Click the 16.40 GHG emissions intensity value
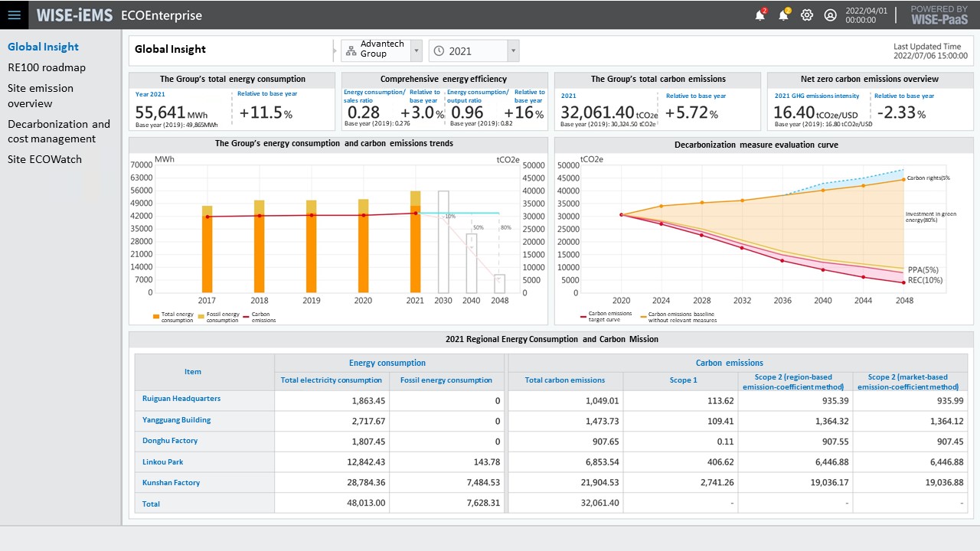The height and width of the screenshot is (551, 980). tap(817, 113)
